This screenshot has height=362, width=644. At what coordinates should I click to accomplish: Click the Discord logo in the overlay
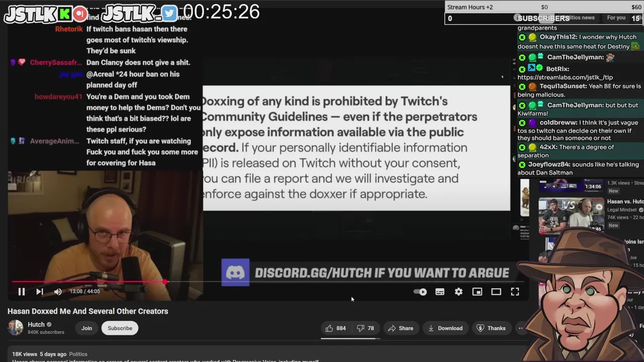pos(235,273)
